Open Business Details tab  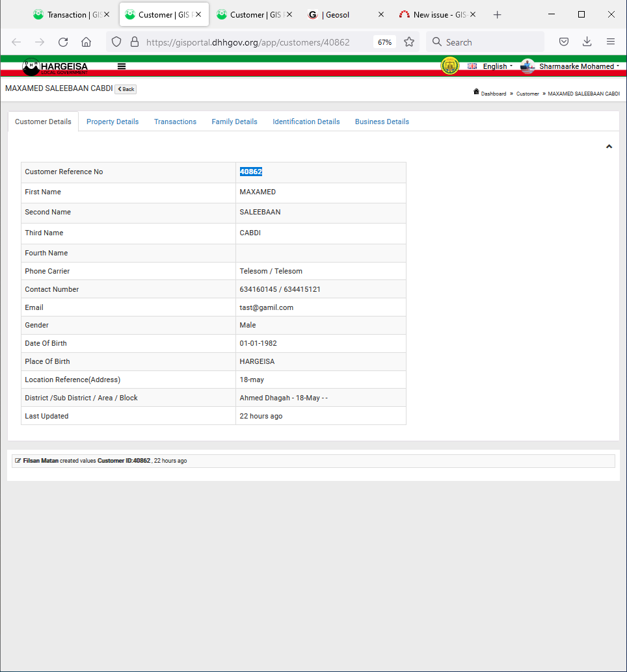click(x=382, y=122)
